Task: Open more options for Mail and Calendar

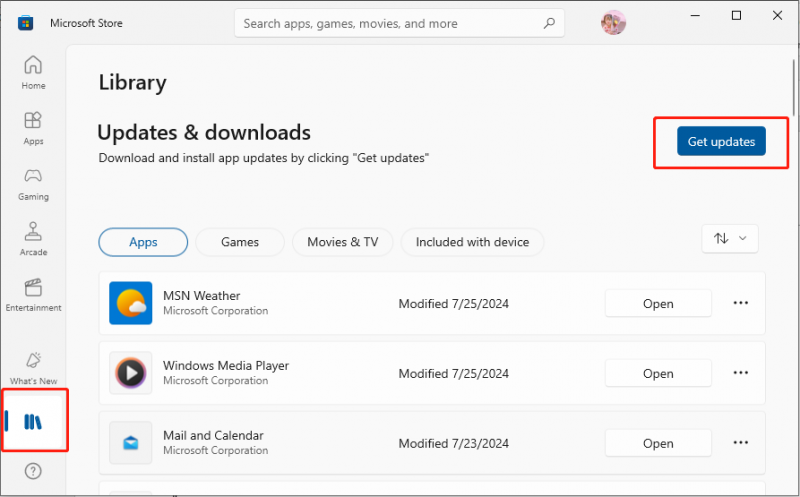Action: click(x=740, y=443)
